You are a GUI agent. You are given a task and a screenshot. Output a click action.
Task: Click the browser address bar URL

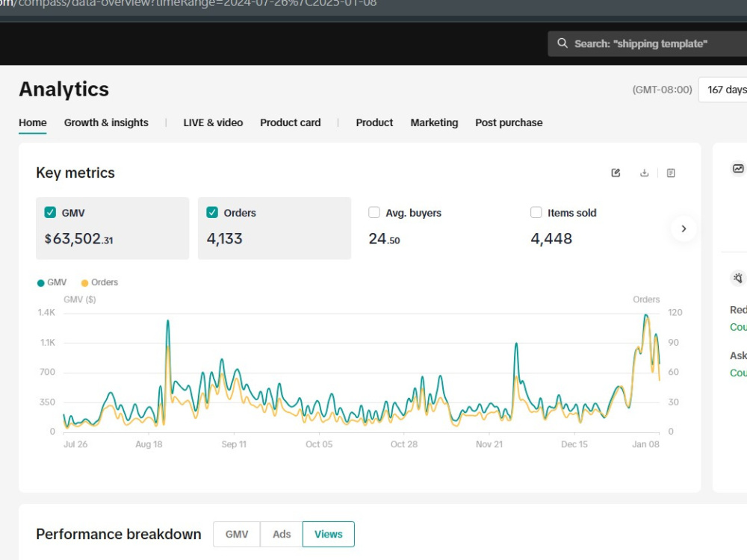click(x=188, y=4)
